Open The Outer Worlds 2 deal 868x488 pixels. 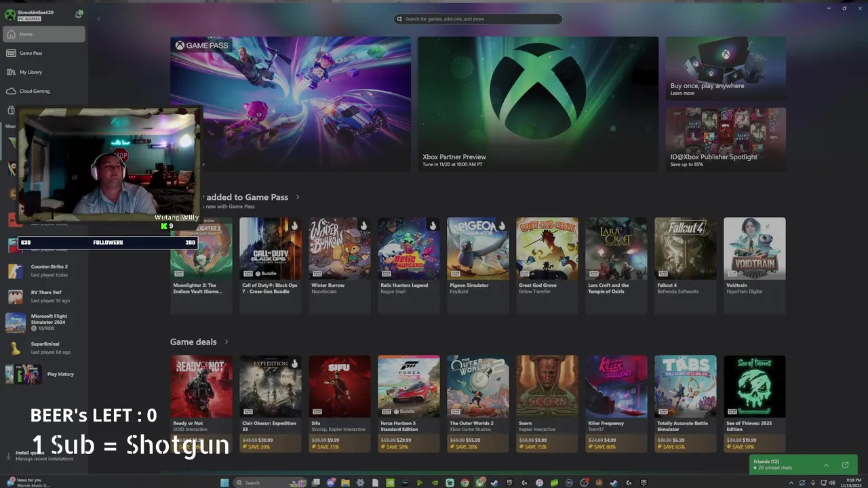pyautogui.click(x=477, y=403)
